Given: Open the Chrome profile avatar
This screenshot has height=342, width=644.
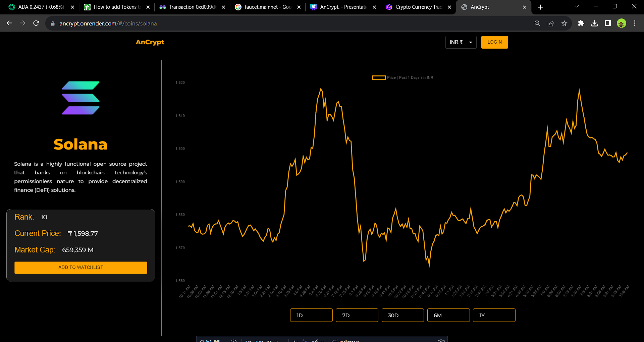Looking at the screenshot, I should (622, 23).
